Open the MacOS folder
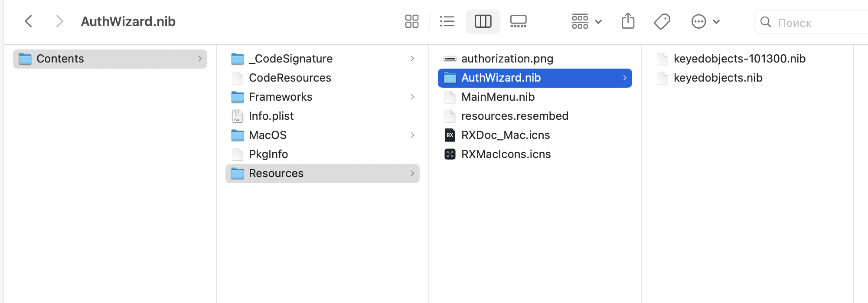The image size is (868, 303). (x=268, y=135)
